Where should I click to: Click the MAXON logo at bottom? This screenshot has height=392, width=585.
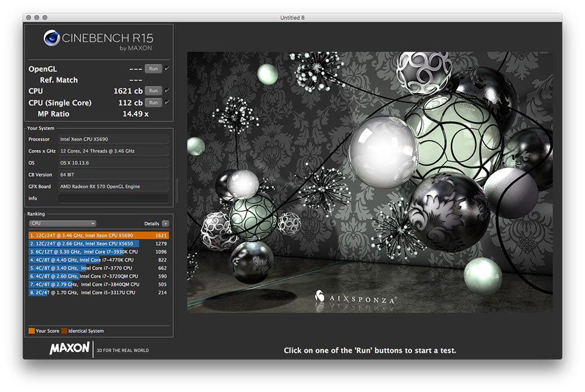[69, 349]
